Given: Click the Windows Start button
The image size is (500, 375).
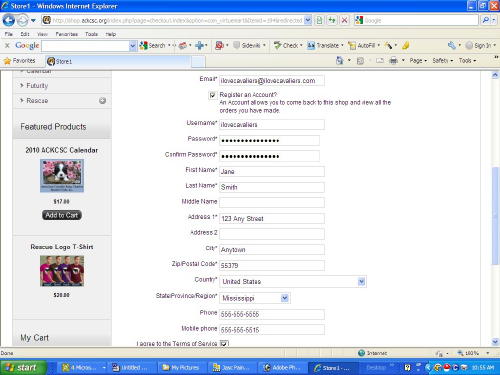Looking at the screenshot, I should tap(23, 367).
